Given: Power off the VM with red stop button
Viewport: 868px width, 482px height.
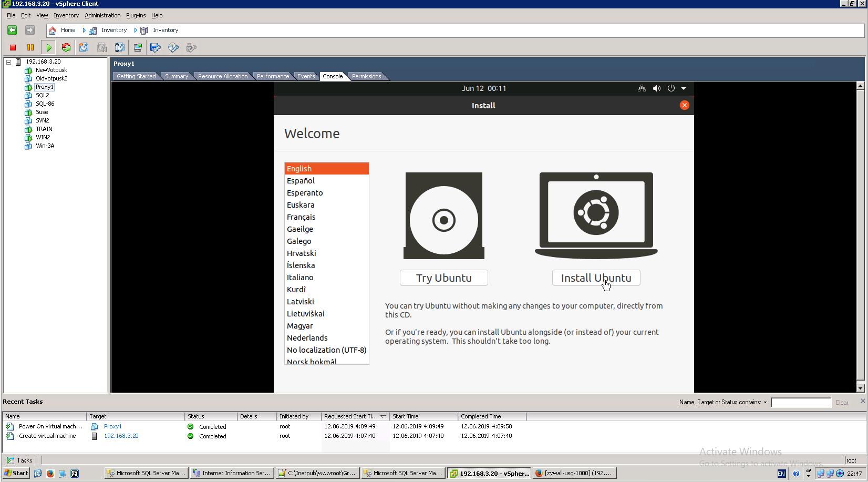Looking at the screenshot, I should [13, 48].
